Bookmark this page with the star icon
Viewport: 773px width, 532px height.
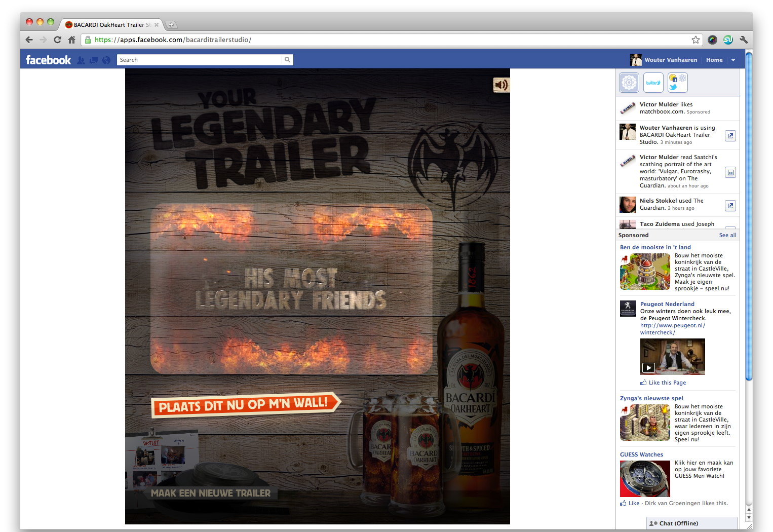[695, 40]
